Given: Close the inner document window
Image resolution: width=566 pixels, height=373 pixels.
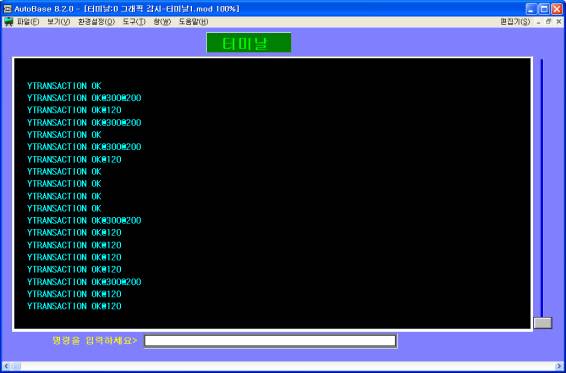Looking at the screenshot, I should pos(559,22).
